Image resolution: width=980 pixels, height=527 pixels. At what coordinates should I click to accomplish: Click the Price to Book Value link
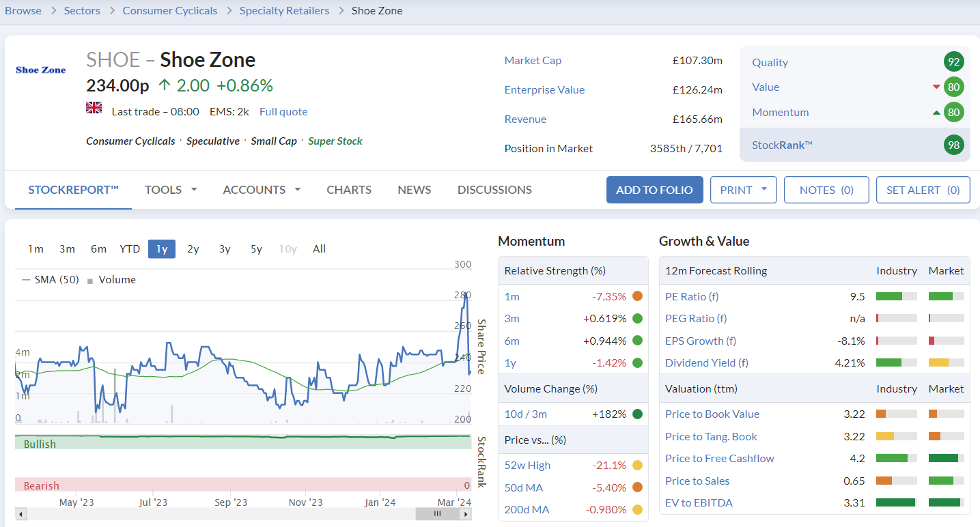[712, 414]
